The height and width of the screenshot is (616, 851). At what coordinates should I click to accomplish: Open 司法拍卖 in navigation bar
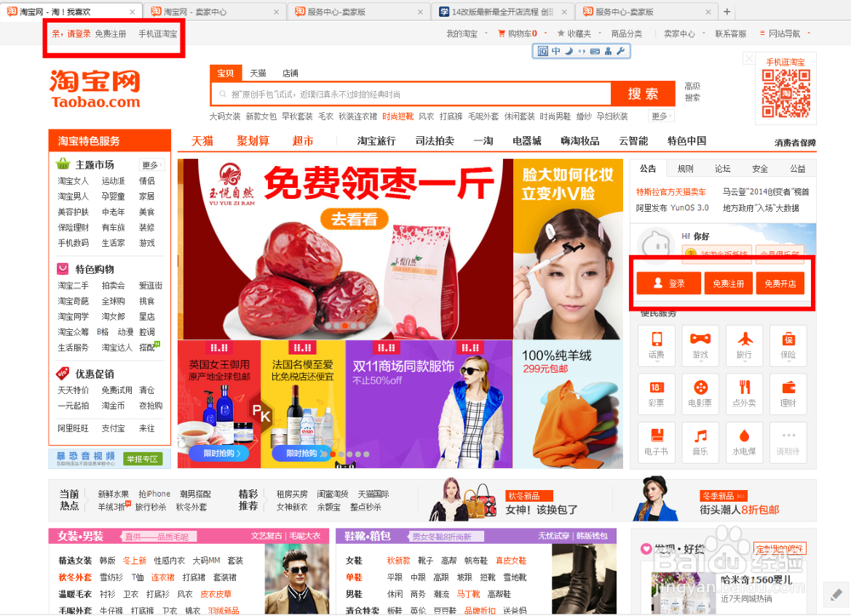click(x=435, y=141)
